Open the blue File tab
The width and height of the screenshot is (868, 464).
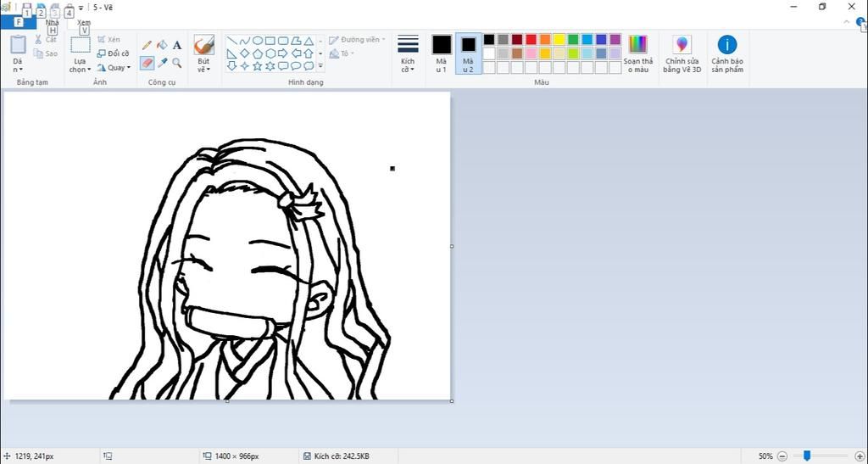(19, 22)
